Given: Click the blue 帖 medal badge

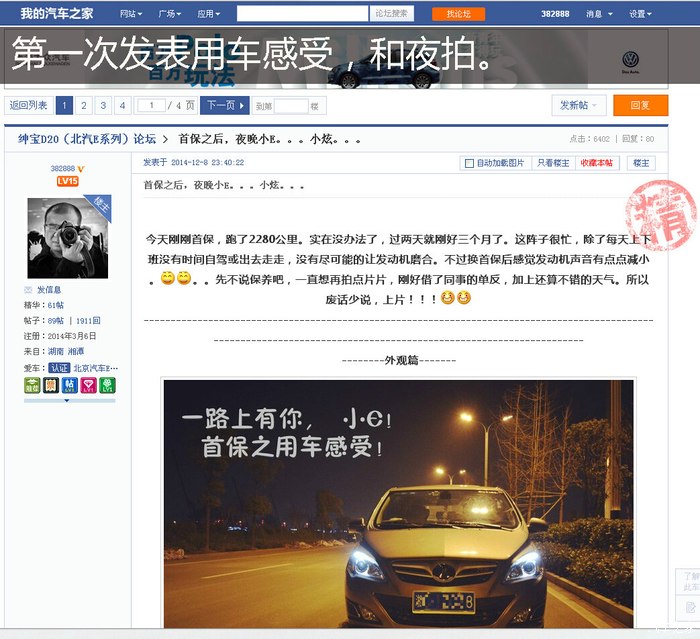Looking at the screenshot, I should click(x=69, y=385).
